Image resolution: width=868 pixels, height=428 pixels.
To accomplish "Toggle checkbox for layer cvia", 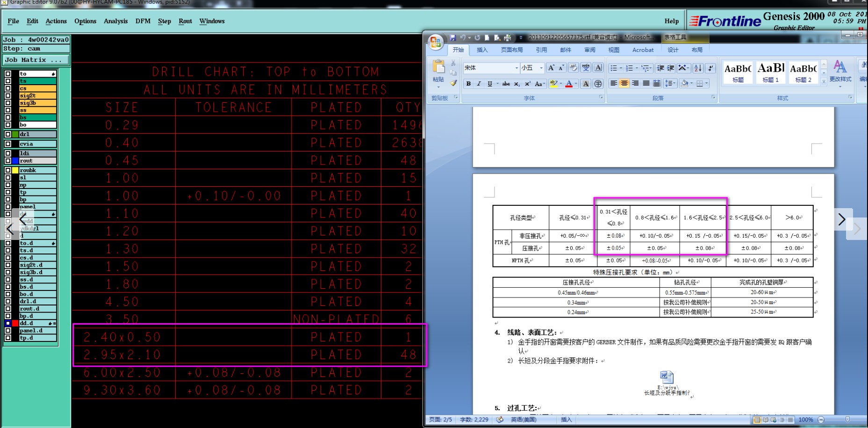I will point(8,144).
